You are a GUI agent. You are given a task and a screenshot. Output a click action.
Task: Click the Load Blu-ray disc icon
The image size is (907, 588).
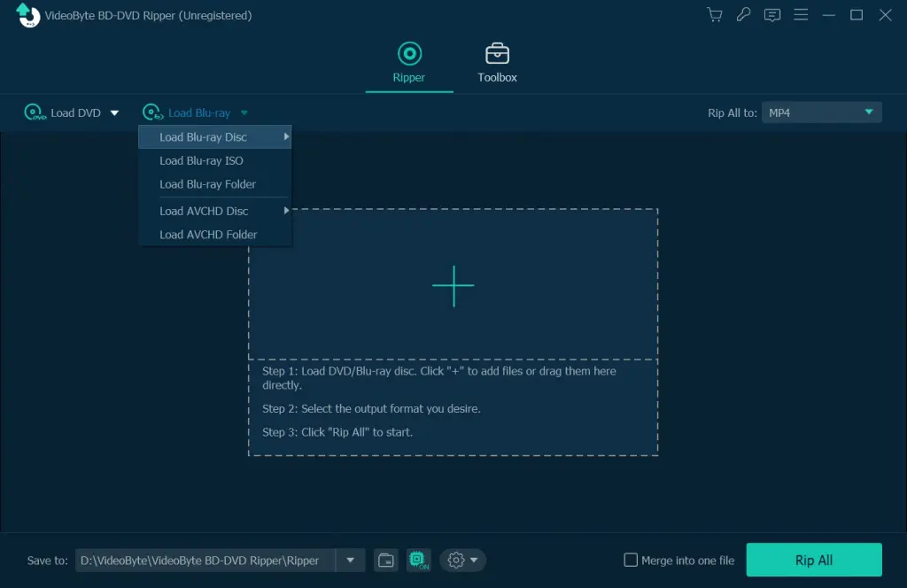[152, 112]
